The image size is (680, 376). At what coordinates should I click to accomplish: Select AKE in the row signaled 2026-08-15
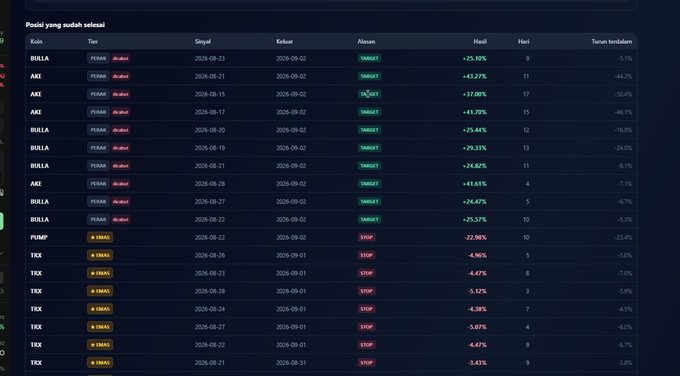click(36, 94)
